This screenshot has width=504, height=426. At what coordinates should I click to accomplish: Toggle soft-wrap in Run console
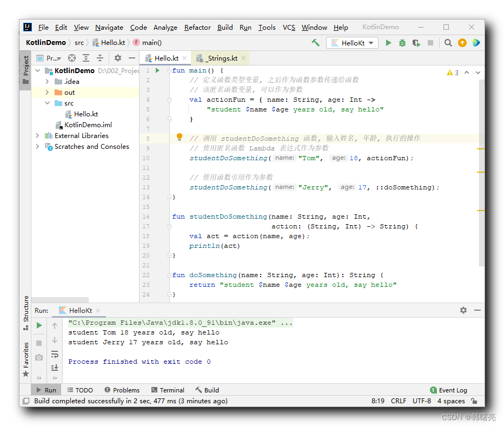click(55, 354)
